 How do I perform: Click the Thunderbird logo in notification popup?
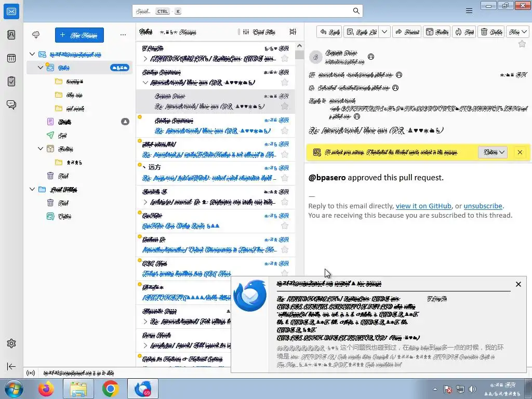click(x=250, y=296)
